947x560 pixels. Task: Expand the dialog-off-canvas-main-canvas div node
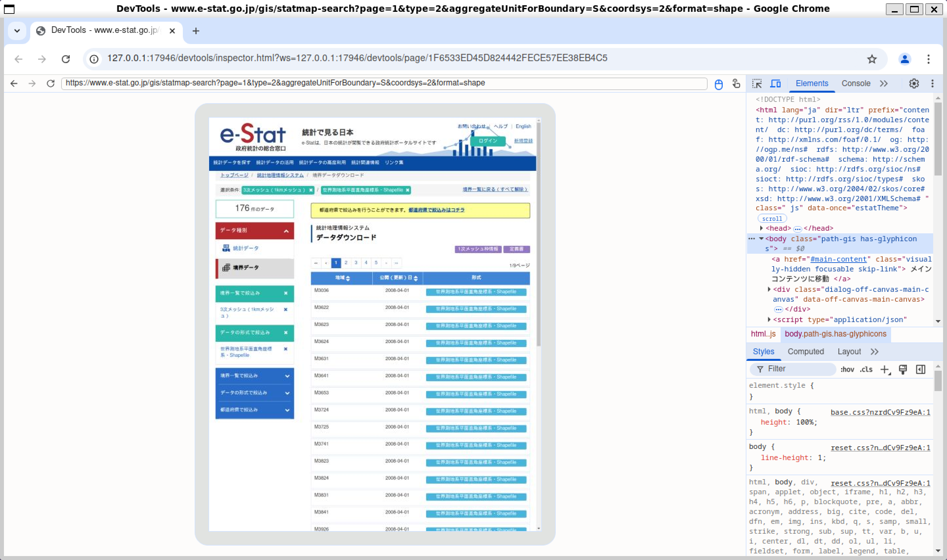pyautogui.click(x=769, y=290)
